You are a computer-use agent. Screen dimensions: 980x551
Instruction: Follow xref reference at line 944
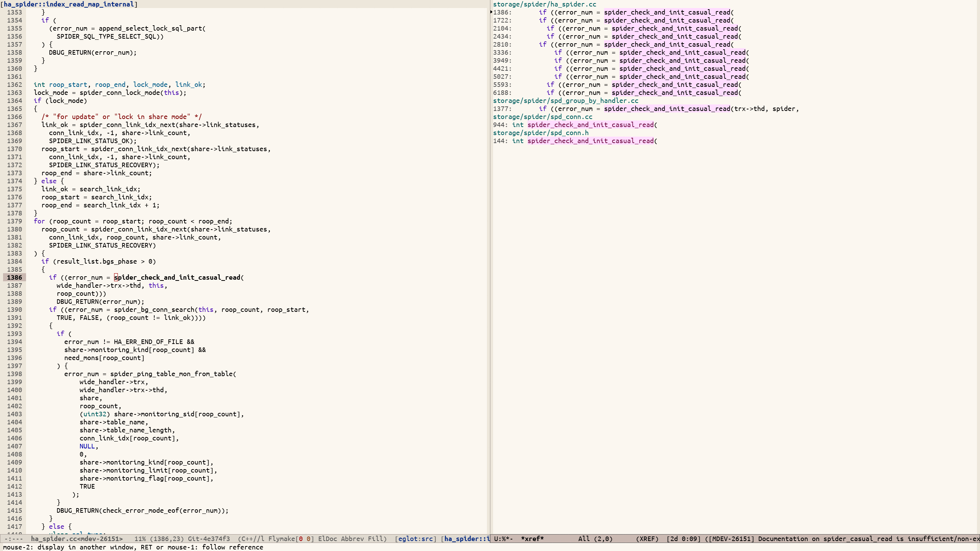590,125
